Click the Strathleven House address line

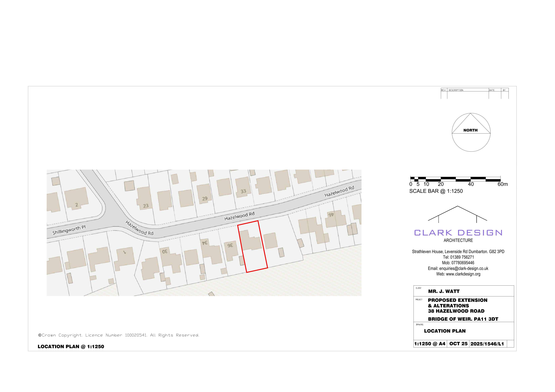coord(458,251)
